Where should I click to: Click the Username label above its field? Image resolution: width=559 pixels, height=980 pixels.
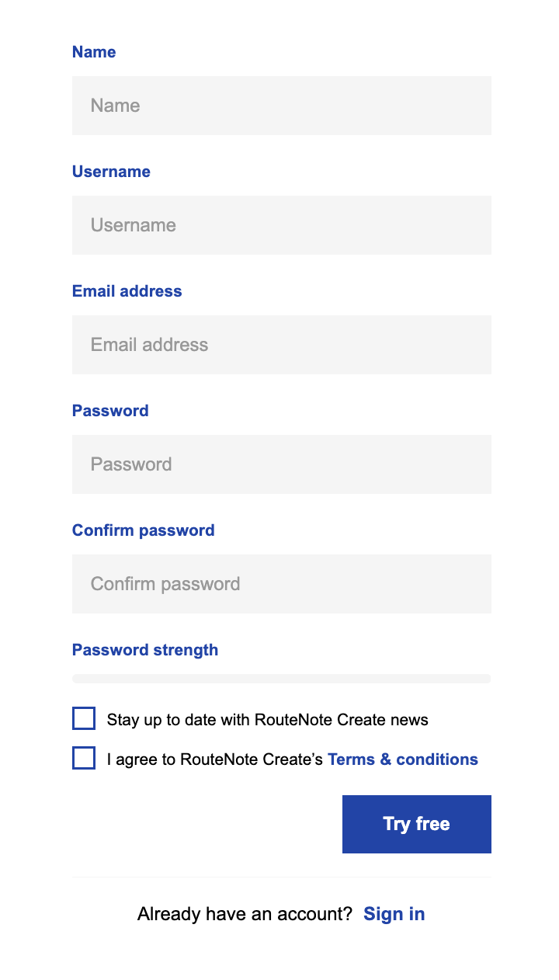pos(111,172)
